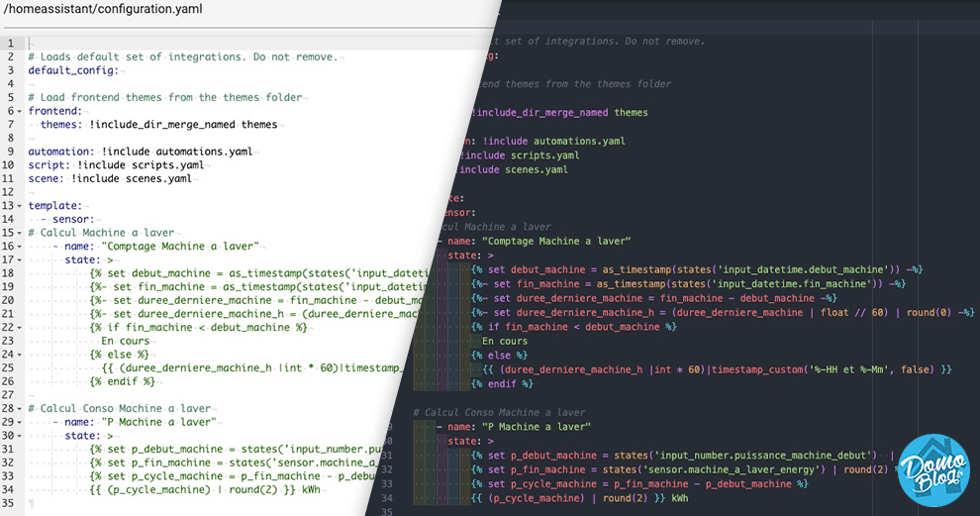Viewport: 980px width, 516px height.
Task: Click "En cours" text in the dark editor
Action: (x=505, y=342)
